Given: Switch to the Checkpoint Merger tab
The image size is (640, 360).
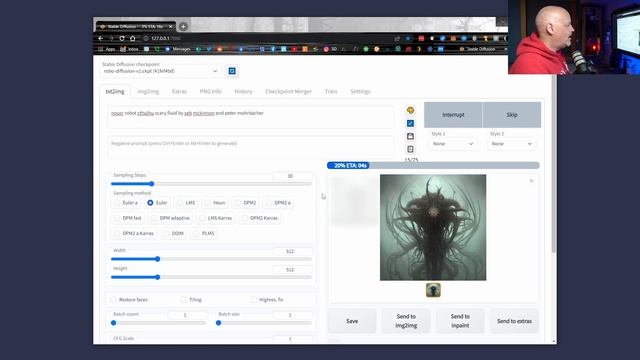Looking at the screenshot, I should coord(288,91).
